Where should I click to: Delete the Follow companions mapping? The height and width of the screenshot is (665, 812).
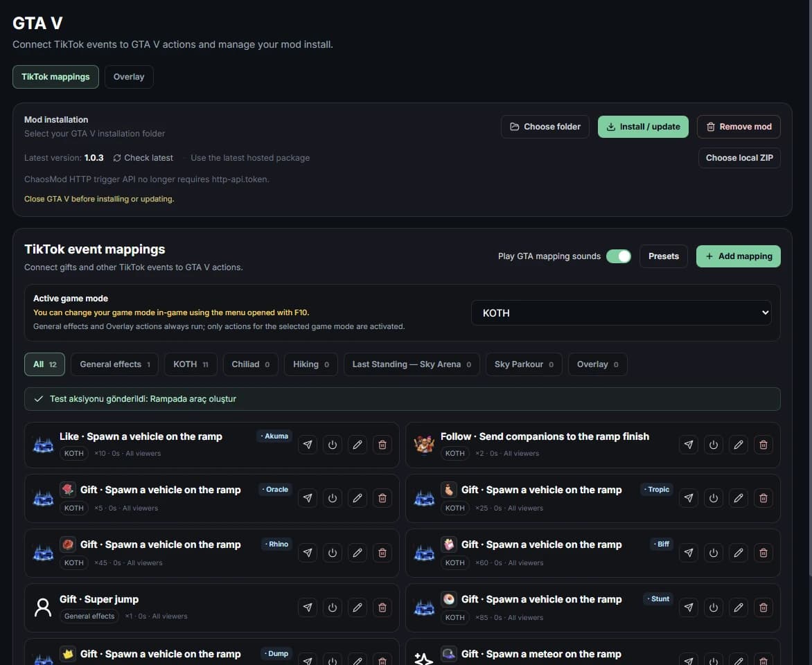[x=764, y=445]
